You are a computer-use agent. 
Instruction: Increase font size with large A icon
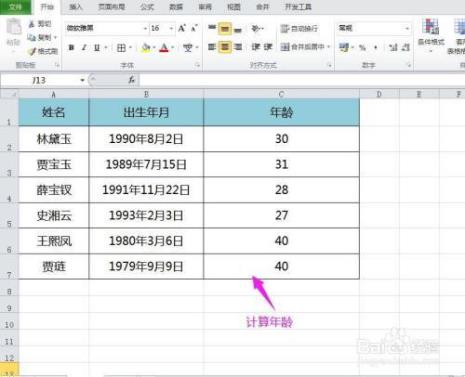182,28
